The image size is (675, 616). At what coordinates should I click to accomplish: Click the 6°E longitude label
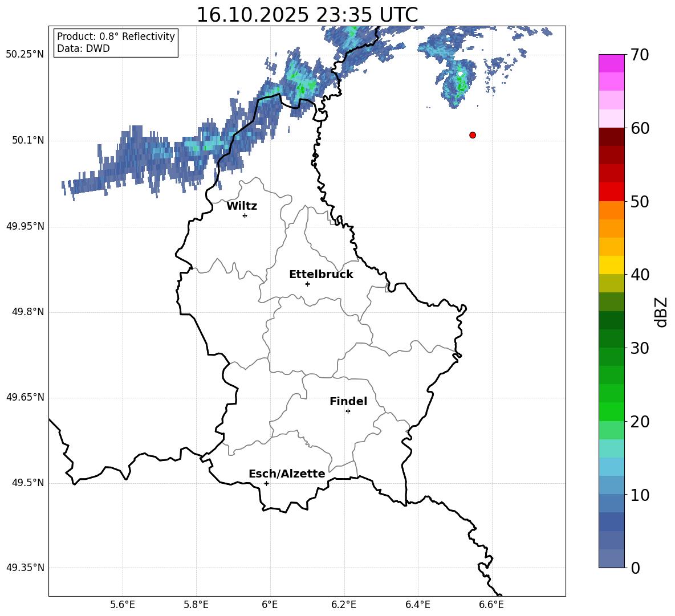270,605
